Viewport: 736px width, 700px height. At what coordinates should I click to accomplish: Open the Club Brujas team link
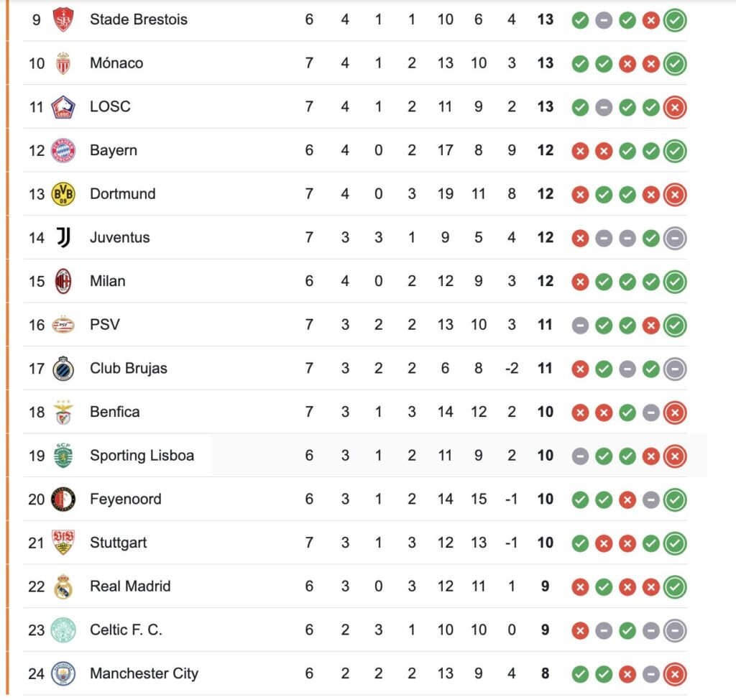click(x=129, y=368)
